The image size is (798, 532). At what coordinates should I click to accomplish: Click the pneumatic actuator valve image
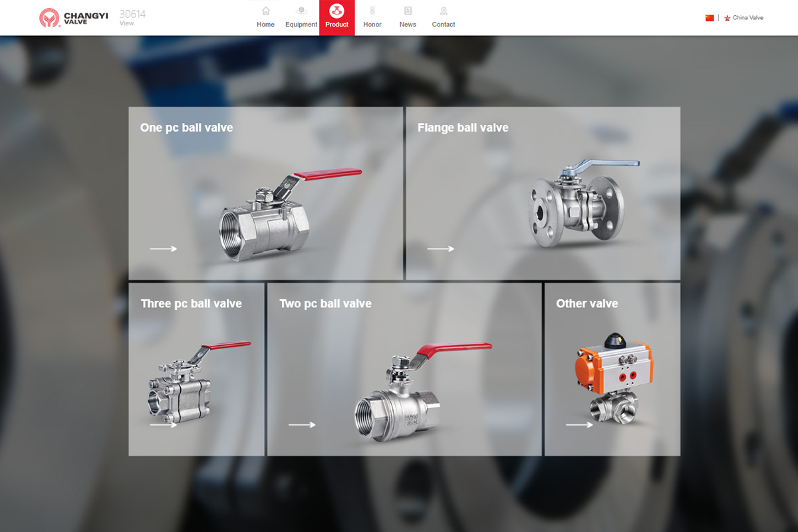tap(613, 379)
